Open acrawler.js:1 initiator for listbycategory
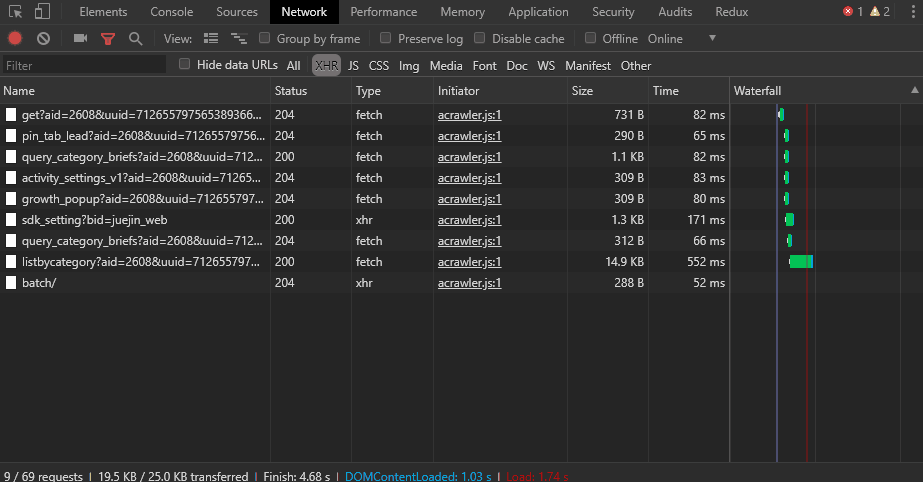 coord(469,262)
